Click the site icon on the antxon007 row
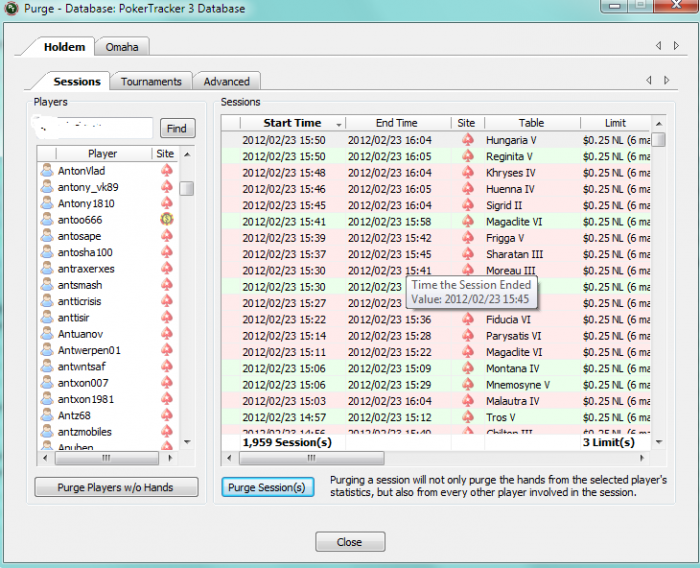The height and width of the screenshot is (568, 700). pos(167,383)
